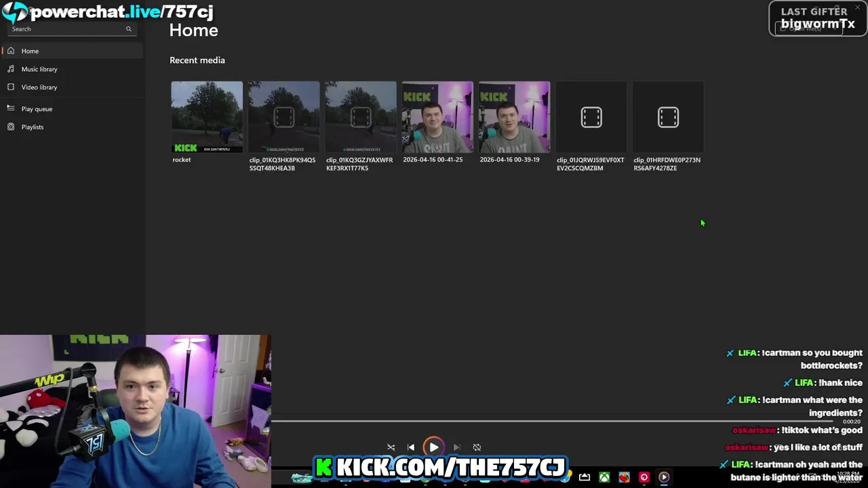Go to Home menu item
This screenshot has height=488, width=868.
point(73,51)
